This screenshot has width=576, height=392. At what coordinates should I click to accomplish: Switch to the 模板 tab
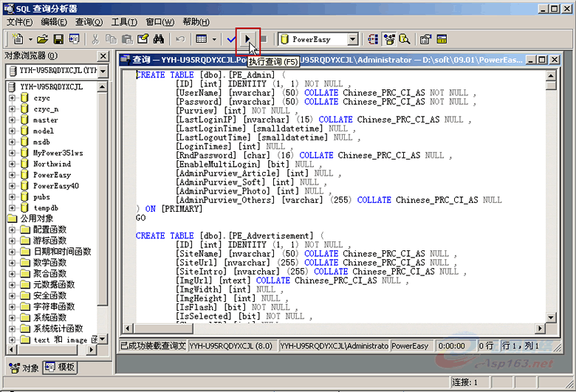[60, 367]
